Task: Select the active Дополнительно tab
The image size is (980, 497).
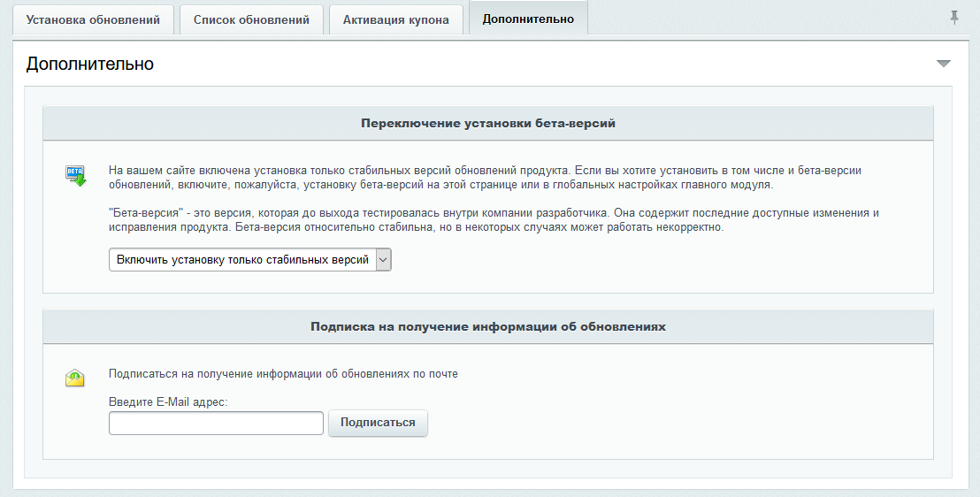Action: (528, 19)
